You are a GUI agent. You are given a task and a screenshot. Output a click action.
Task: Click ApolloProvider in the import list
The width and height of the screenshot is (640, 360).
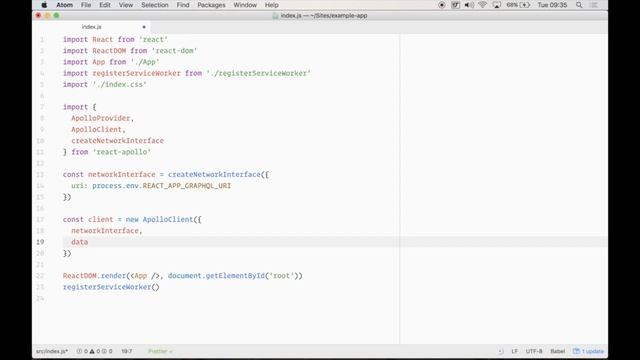100,118
